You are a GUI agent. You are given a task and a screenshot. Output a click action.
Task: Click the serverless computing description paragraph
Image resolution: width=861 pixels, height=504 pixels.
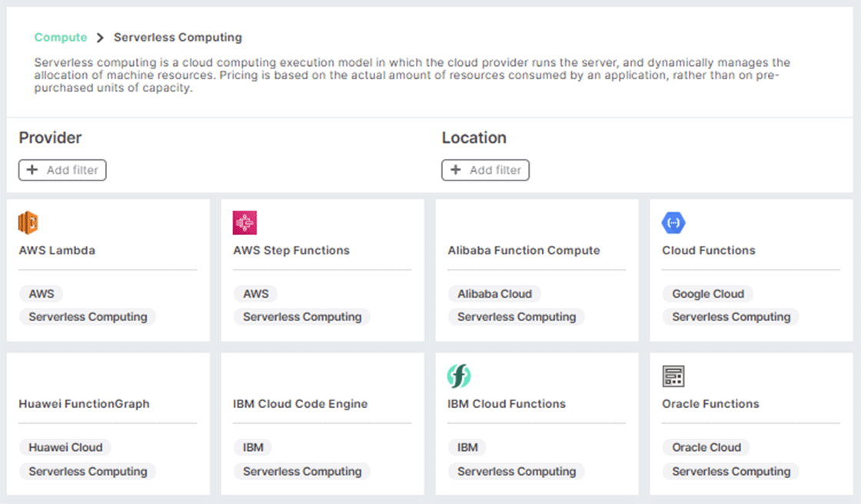(x=412, y=75)
